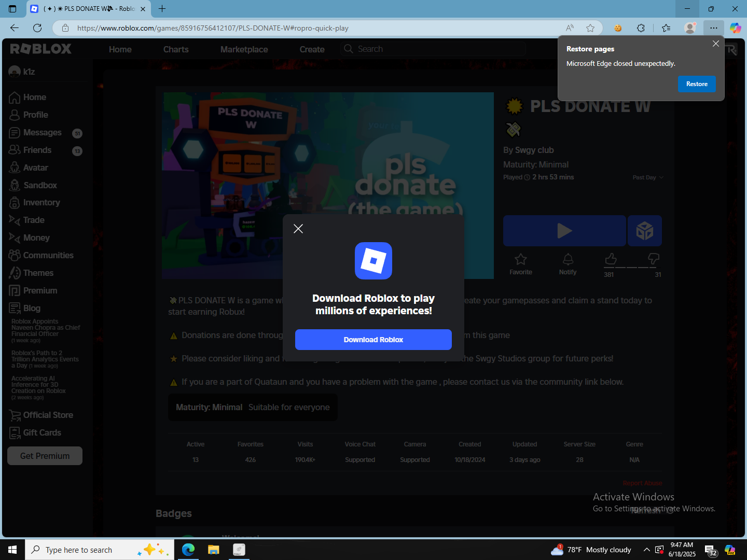Open Communities in the sidebar
Image resolution: width=747 pixels, height=560 pixels.
(41, 256)
